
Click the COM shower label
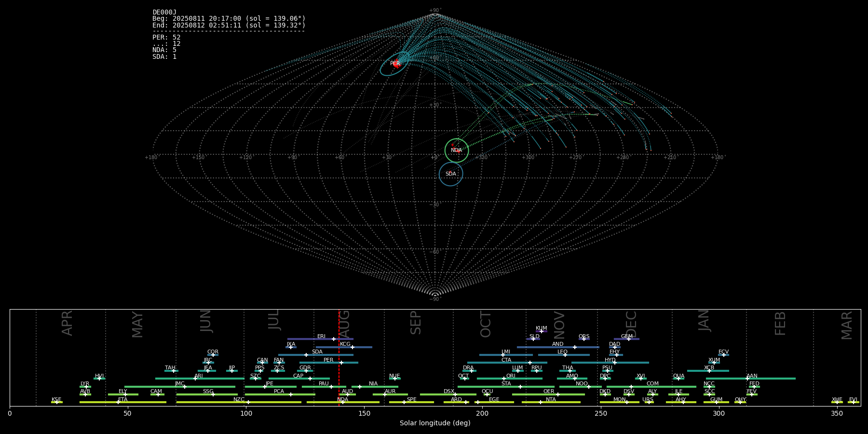652,383
